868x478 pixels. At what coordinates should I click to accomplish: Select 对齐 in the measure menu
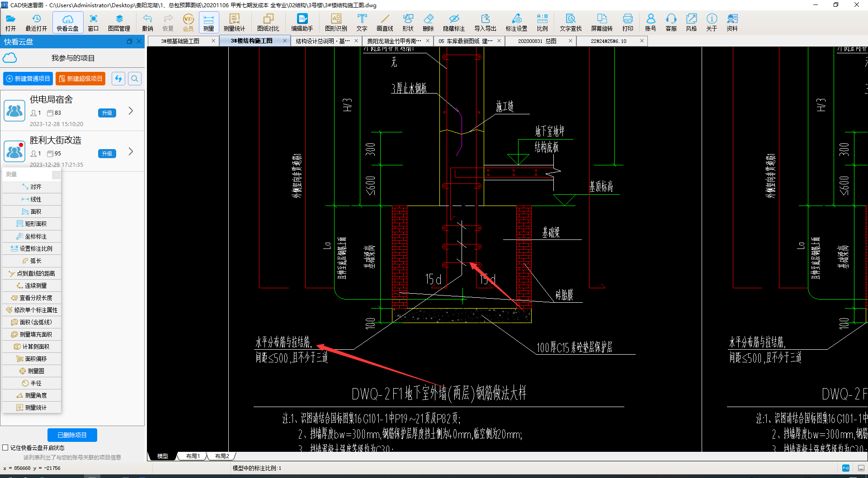point(32,187)
